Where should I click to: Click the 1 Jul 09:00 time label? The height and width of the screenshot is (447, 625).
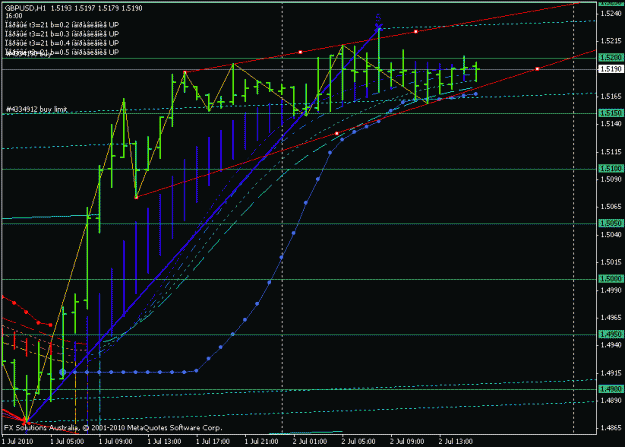(x=116, y=441)
